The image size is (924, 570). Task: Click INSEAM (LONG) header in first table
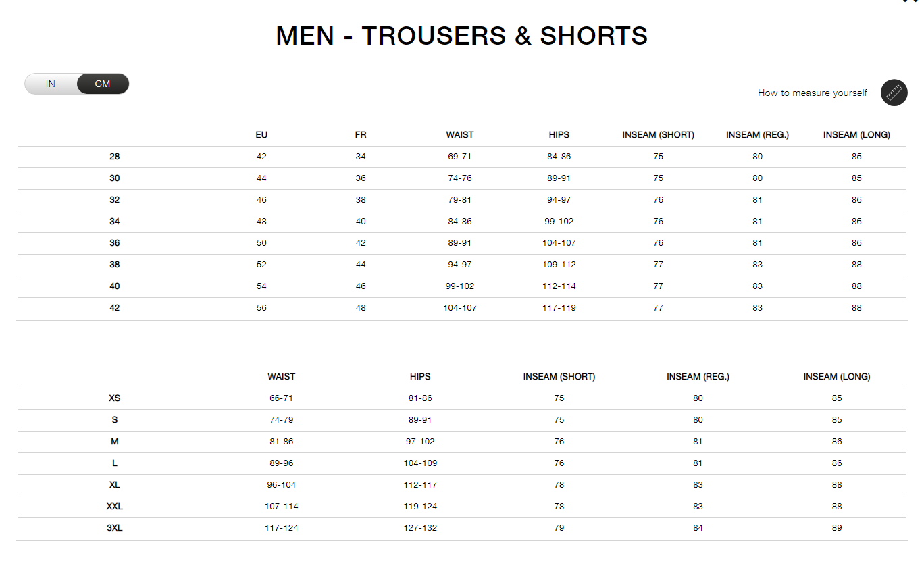[856, 135]
